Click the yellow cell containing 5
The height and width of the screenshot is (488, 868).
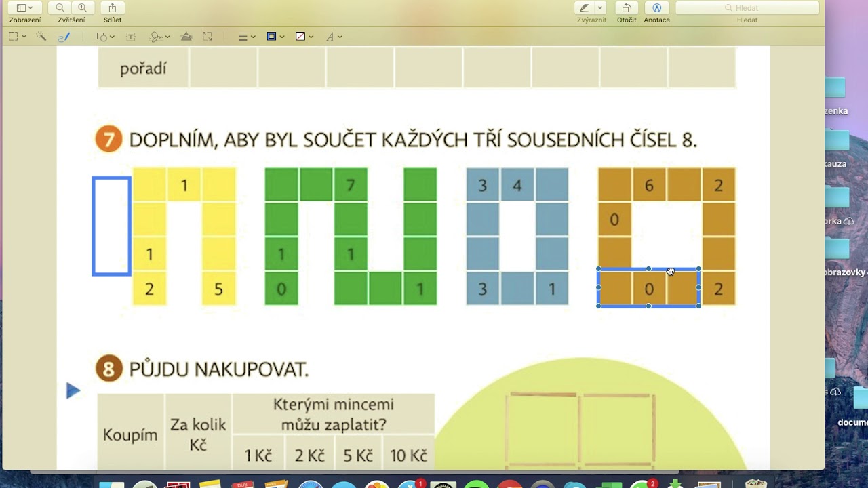[x=218, y=289]
